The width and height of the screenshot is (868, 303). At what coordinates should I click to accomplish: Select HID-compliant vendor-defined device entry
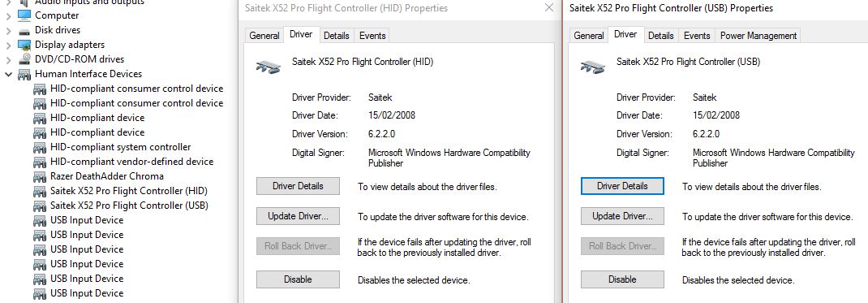click(x=131, y=162)
